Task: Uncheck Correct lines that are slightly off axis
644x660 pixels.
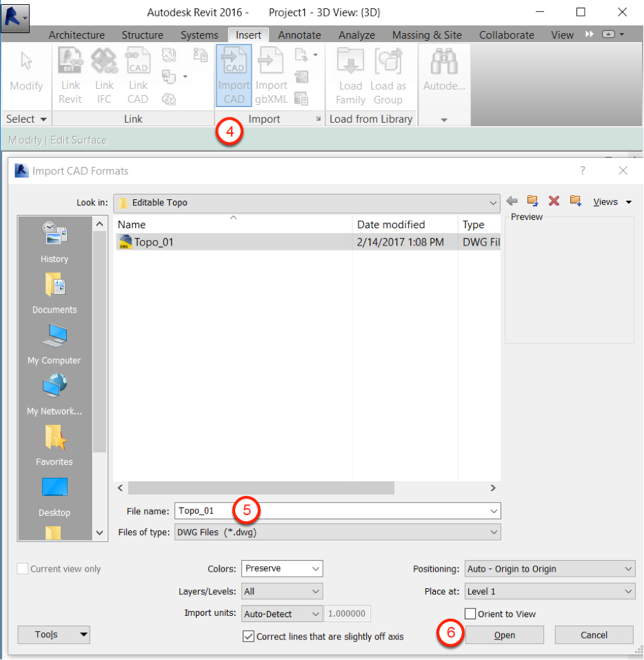Action: click(248, 637)
